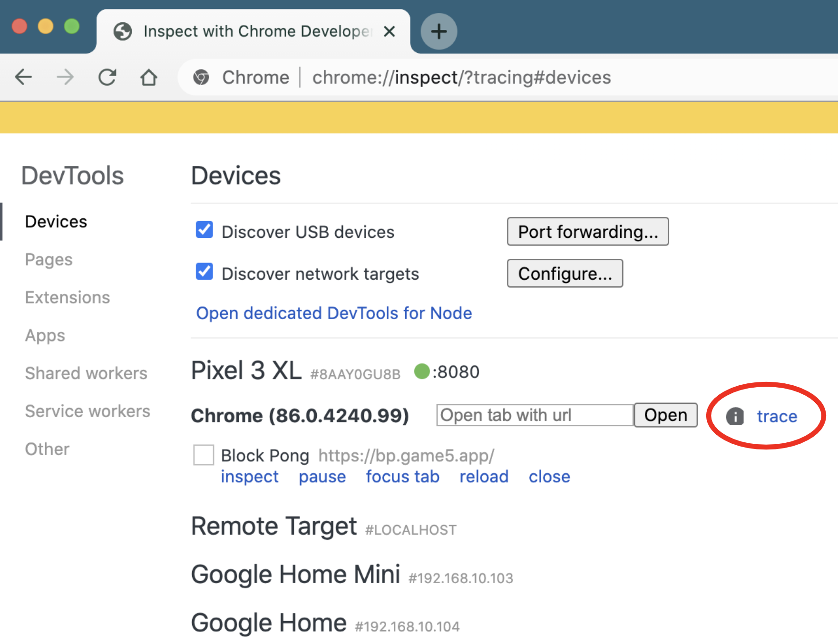Screen dimensions: 838x644
Task: Go to the home page icon
Action: pyautogui.click(x=149, y=77)
